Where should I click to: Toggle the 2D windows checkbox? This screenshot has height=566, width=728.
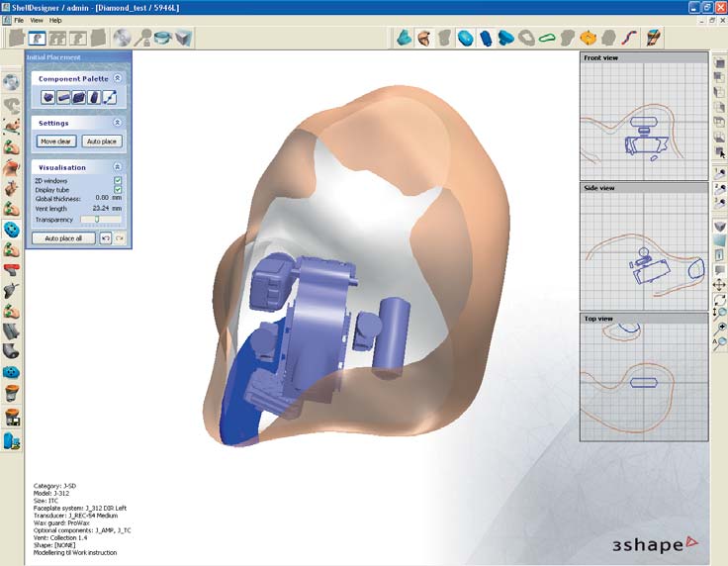(118, 181)
